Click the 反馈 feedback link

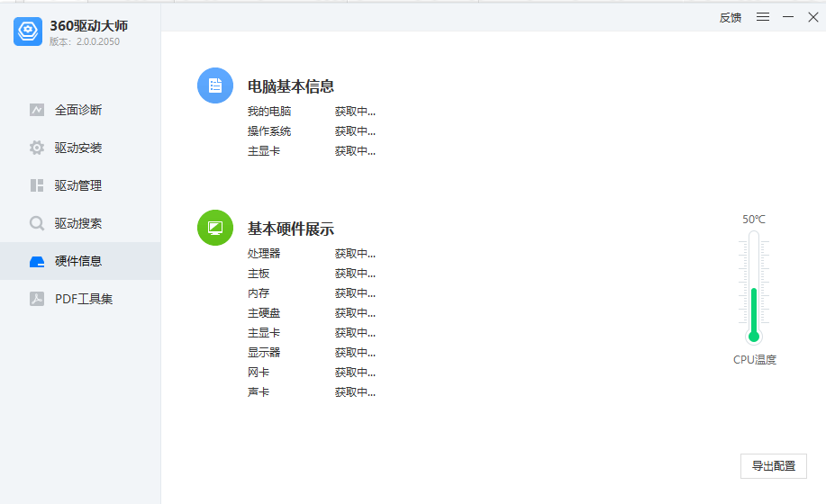tap(731, 17)
